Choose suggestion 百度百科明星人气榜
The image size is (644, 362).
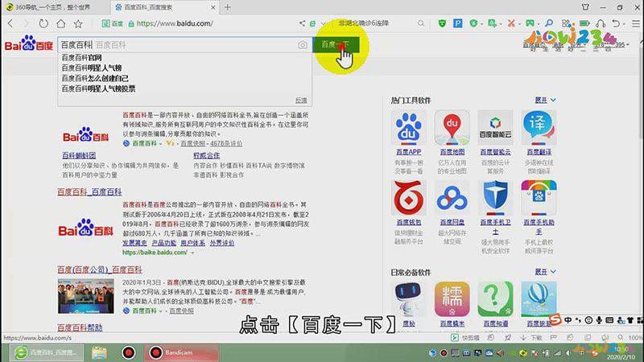pyautogui.click(x=92, y=68)
